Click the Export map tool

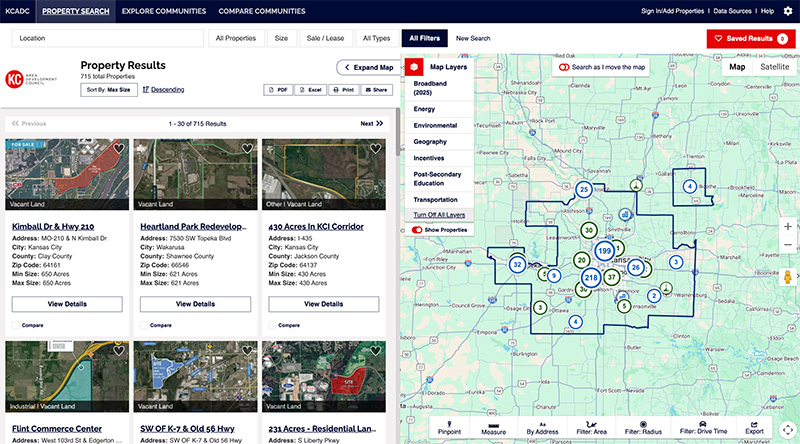coord(754,428)
